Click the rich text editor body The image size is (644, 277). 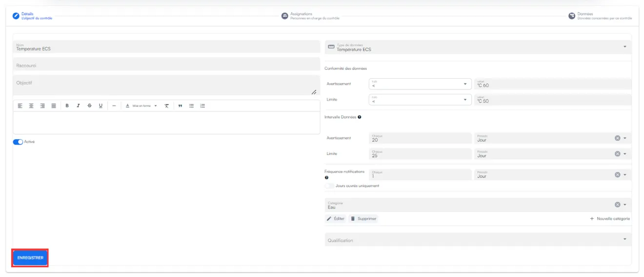coord(166,123)
